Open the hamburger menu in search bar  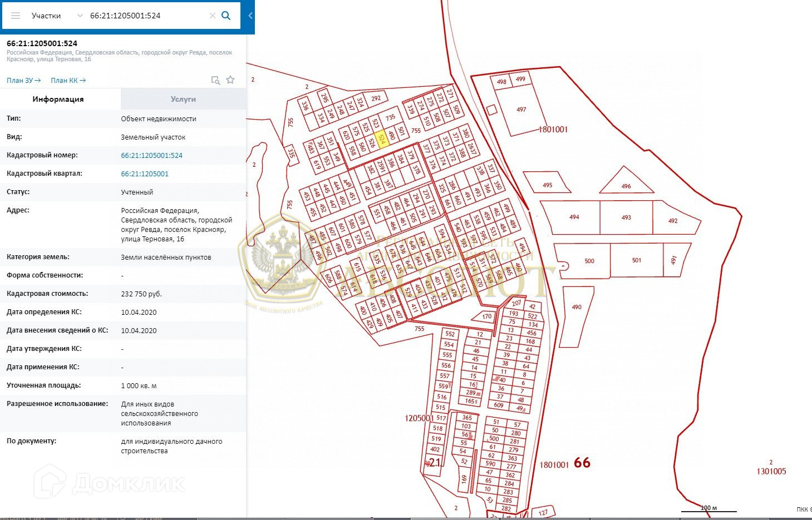pyautogui.click(x=16, y=16)
